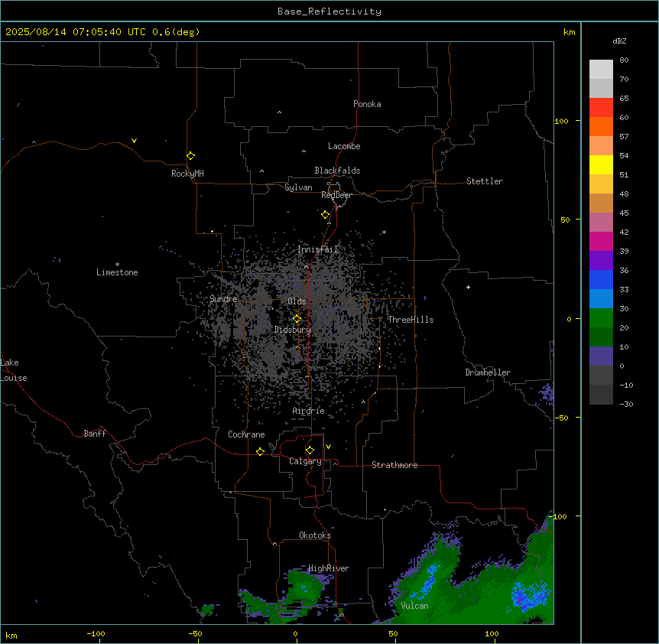Click the Olds label
Image resolution: width=659 pixels, height=644 pixels.
click(x=297, y=301)
